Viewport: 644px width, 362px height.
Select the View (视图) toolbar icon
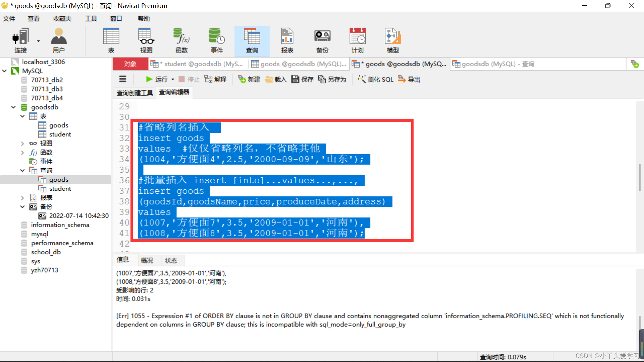[146, 41]
